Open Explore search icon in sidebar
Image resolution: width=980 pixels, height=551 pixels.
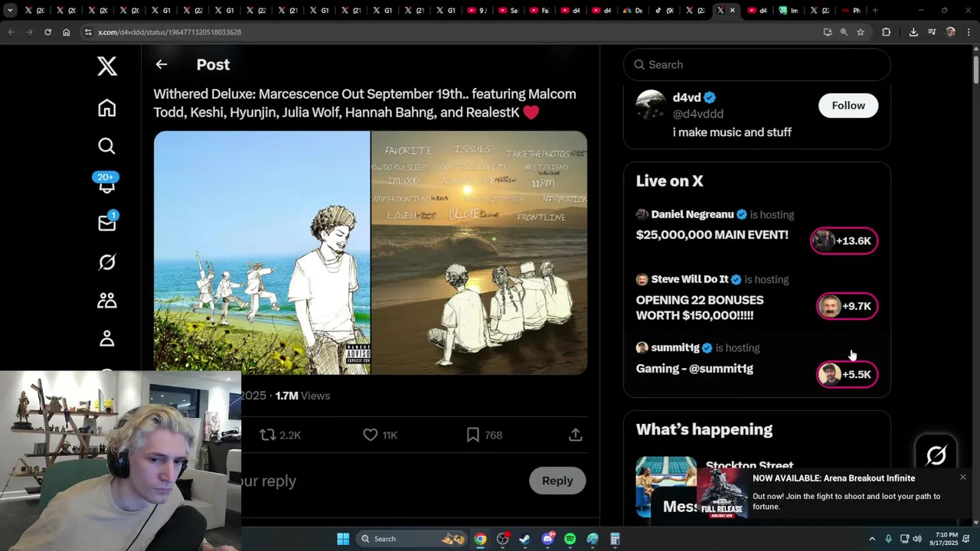pyautogui.click(x=107, y=145)
